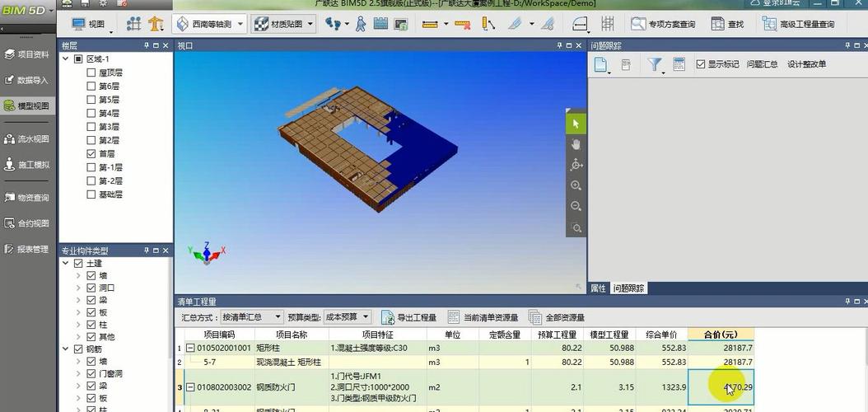Click the zoom extents icon in viewport
868x412 pixels.
576,227
